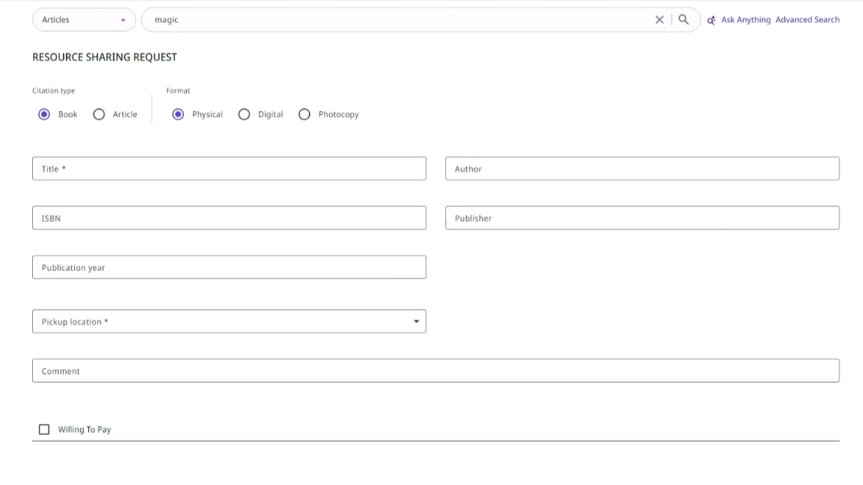Focus the Comment text box
The width and height of the screenshot is (863, 485).
click(435, 371)
